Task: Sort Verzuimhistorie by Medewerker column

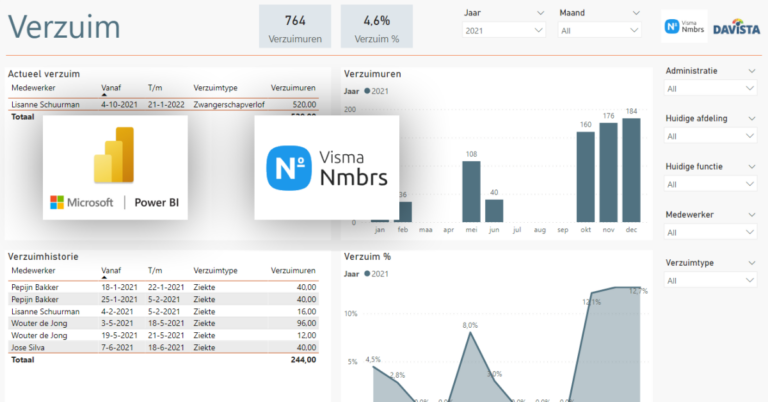Action: (33, 271)
